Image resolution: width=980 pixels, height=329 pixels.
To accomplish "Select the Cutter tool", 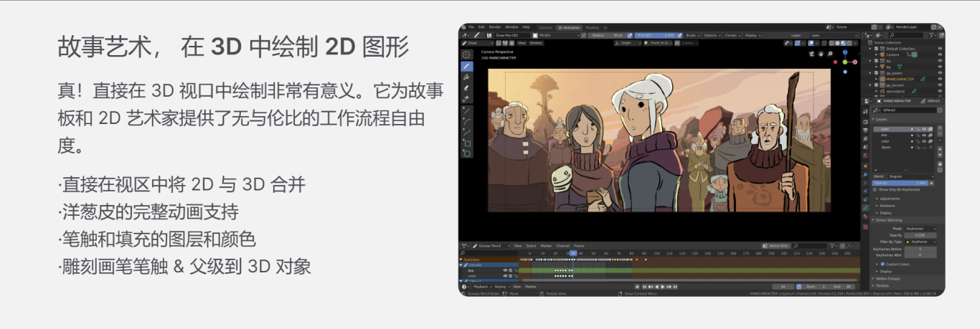I will tap(466, 99).
